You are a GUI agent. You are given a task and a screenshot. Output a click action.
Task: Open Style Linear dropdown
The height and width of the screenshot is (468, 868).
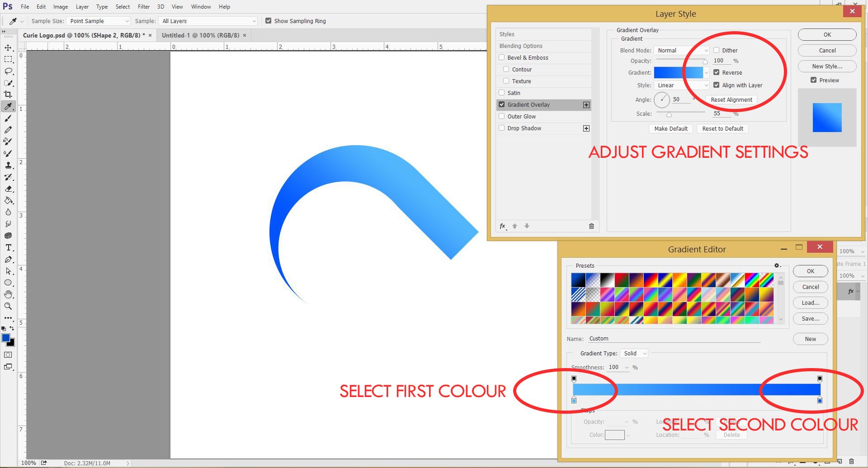pos(682,85)
